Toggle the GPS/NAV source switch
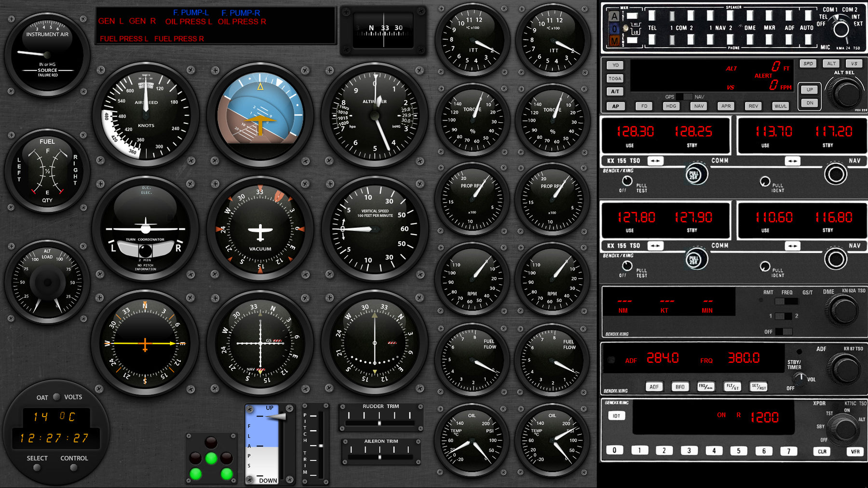This screenshot has height=488, width=868. tap(684, 97)
